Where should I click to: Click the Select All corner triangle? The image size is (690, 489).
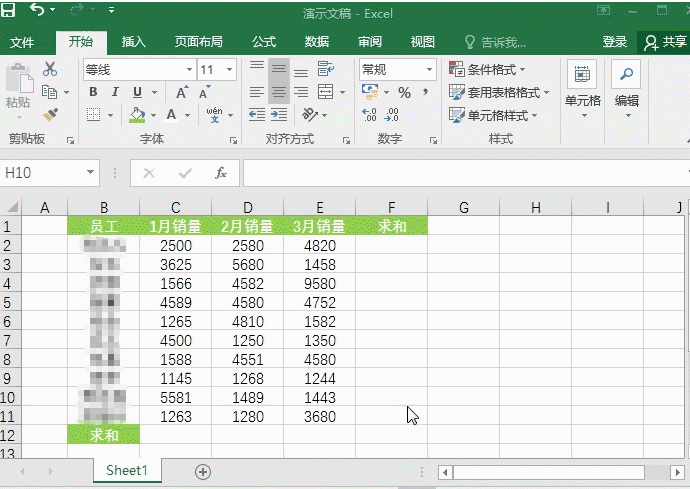(x=12, y=207)
